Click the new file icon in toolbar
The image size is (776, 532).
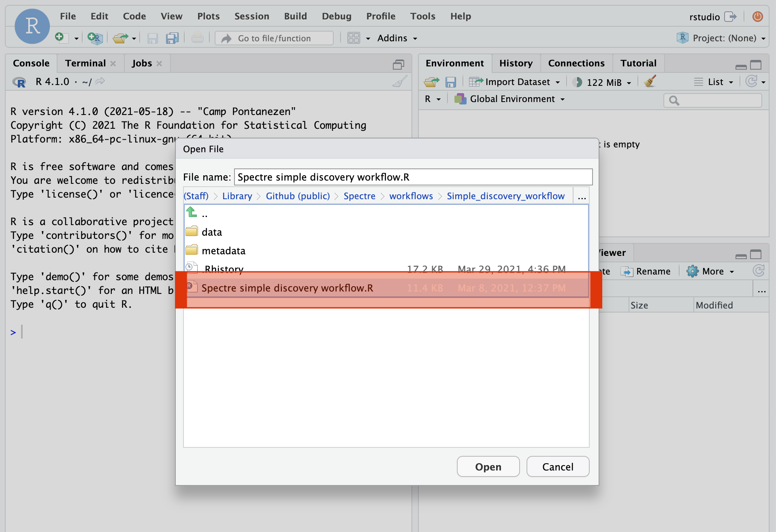60,38
